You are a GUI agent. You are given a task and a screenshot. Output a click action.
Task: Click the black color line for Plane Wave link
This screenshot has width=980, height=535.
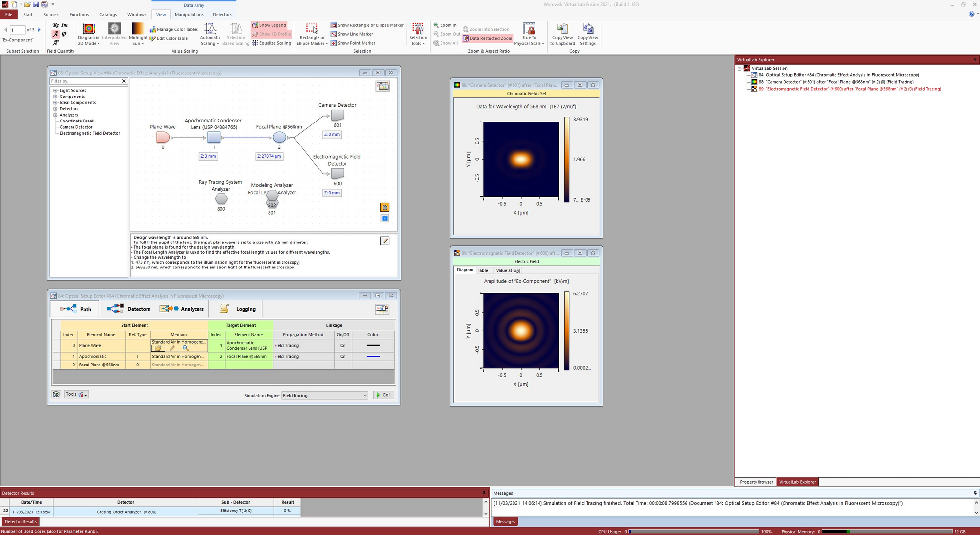click(x=373, y=346)
